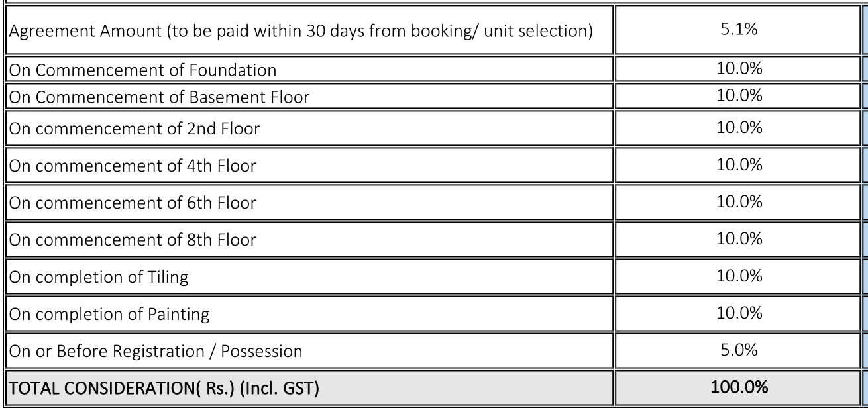Select the 5.0% Registration / Possession value

click(739, 350)
